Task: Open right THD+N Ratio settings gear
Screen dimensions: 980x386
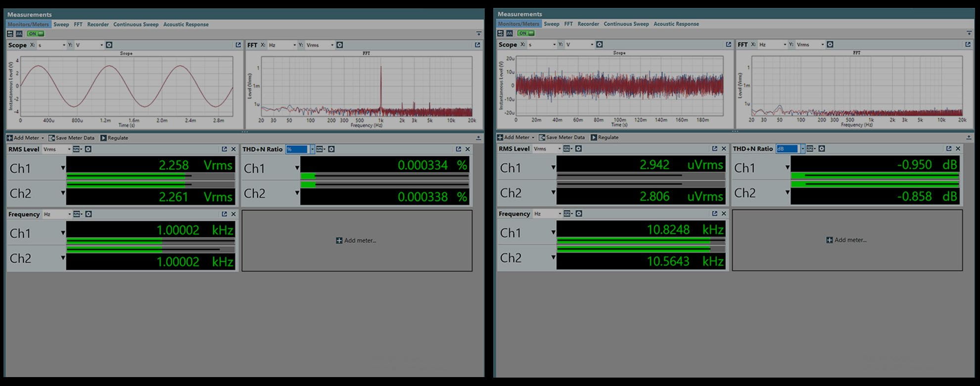Action: click(x=822, y=148)
